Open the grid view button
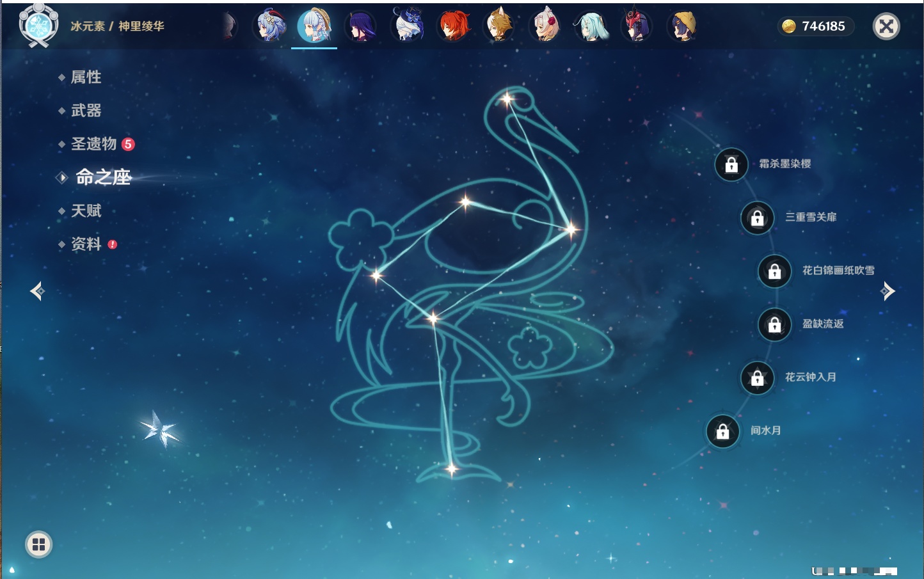Screen dimensions: 924x579 [38, 544]
